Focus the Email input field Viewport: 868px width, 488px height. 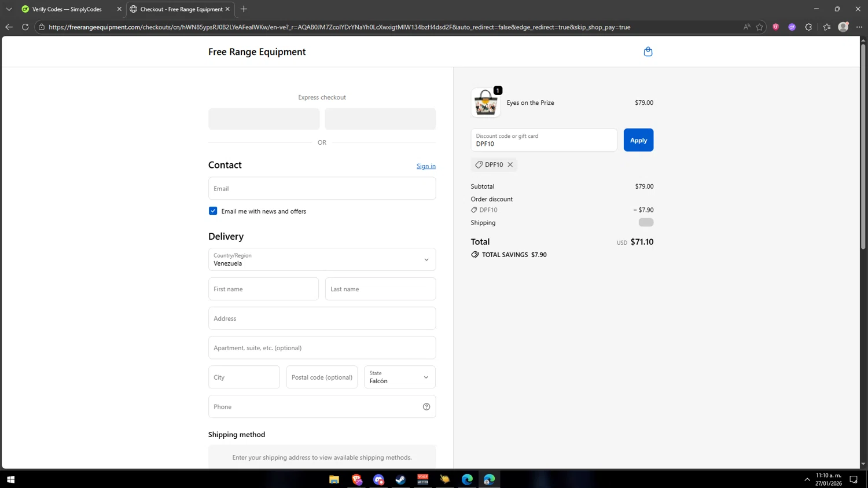pos(322,189)
